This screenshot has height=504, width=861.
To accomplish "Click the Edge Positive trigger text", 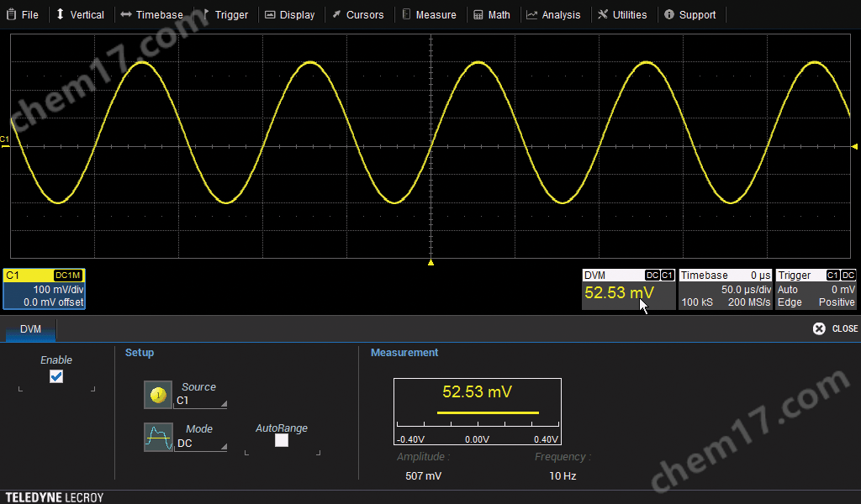I will (816, 302).
